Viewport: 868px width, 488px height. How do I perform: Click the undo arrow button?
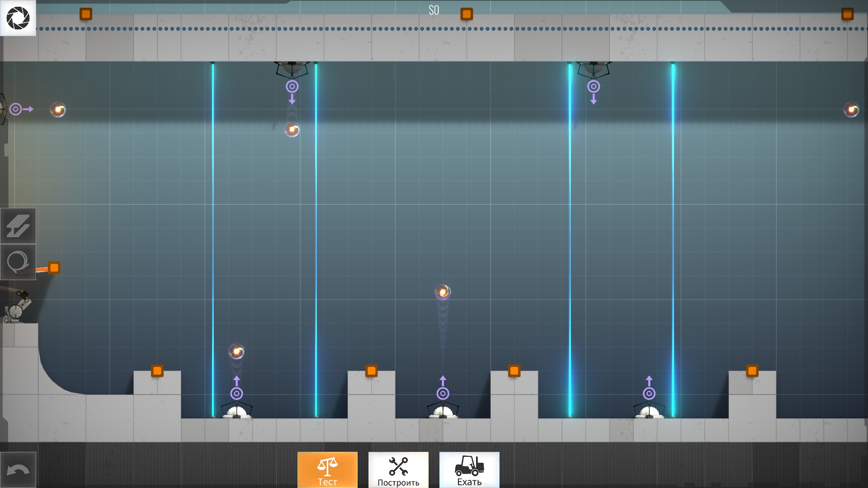click(x=18, y=470)
